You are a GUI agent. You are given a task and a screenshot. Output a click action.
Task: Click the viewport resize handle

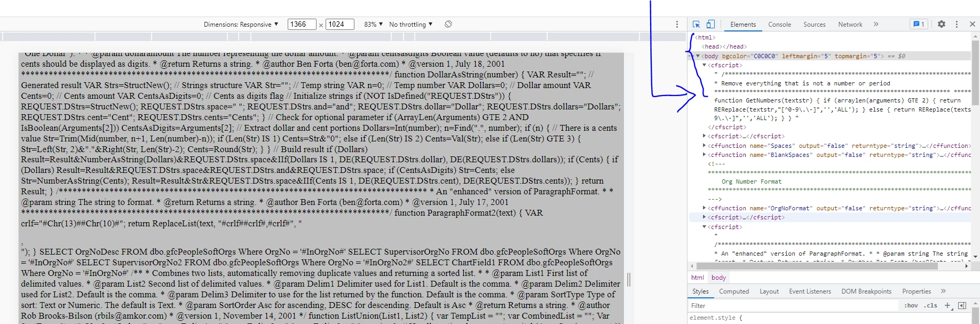(x=628, y=279)
